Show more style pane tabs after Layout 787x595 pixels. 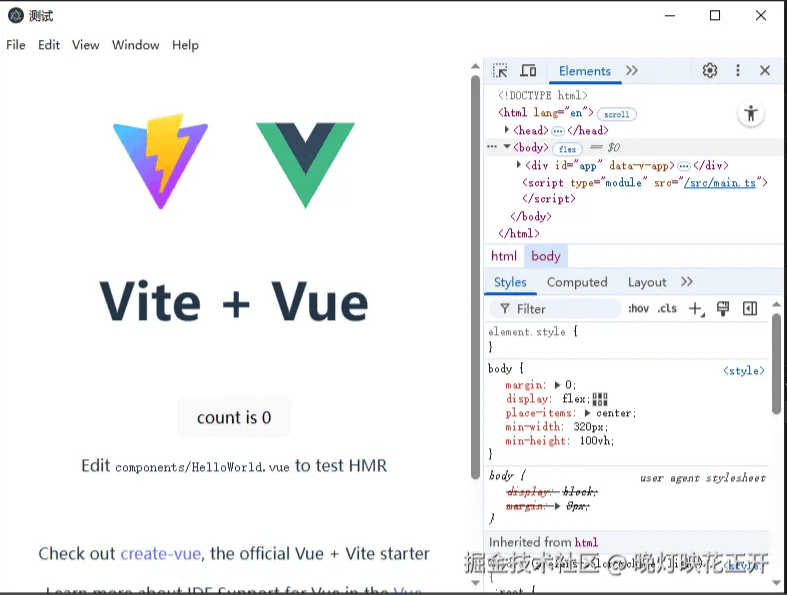pos(687,282)
